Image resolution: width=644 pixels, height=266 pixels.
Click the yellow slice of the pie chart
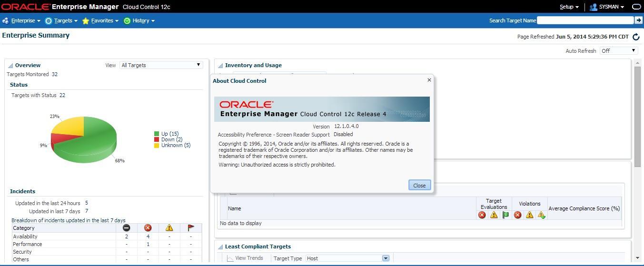[70, 126]
